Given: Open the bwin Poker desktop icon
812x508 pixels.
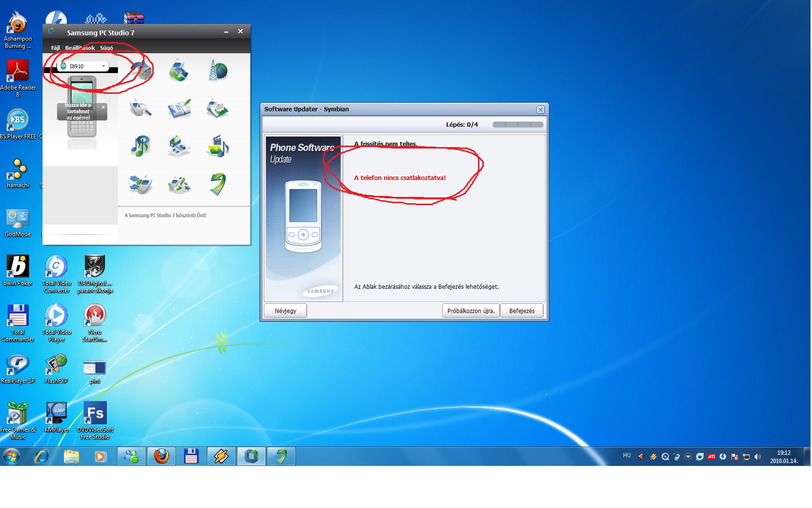Looking at the screenshot, I should click(18, 270).
